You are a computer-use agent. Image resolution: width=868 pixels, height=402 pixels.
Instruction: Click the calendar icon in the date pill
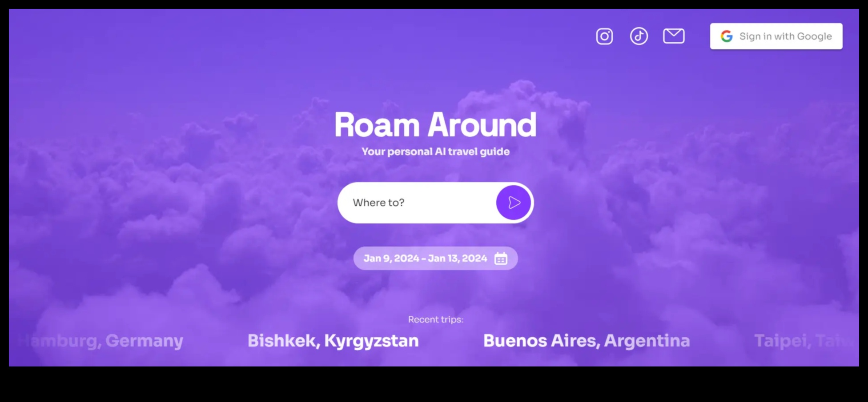(501, 258)
